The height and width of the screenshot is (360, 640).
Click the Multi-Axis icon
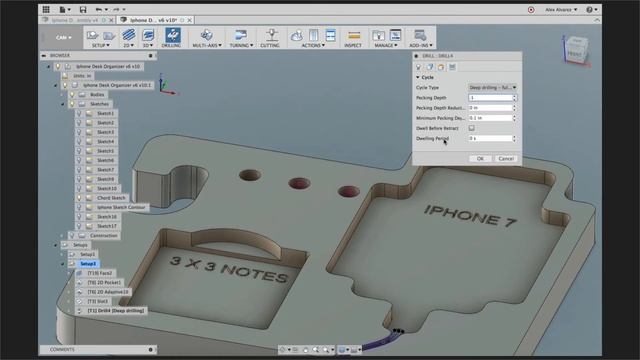[207, 35]
